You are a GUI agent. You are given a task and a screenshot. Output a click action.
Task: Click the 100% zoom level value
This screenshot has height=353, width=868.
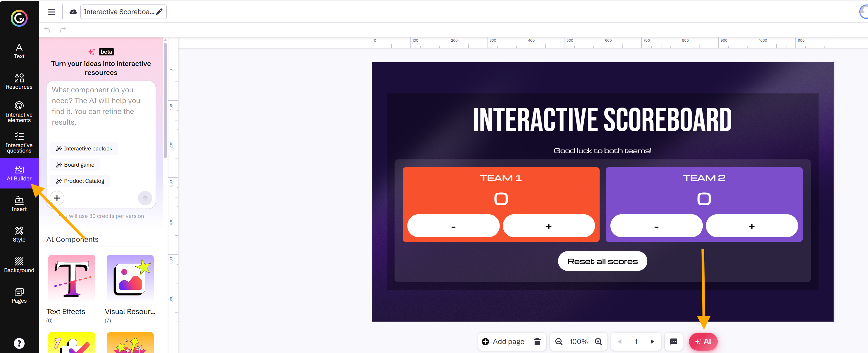[579, 342]
